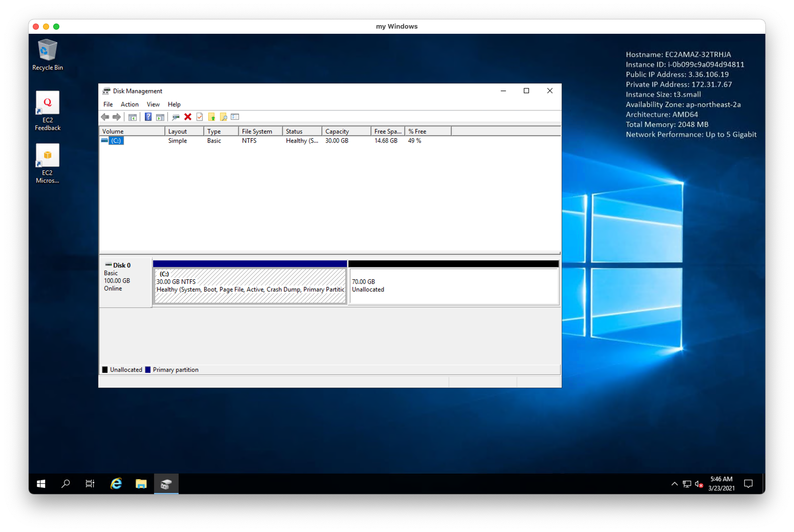
Task: Select the C: 30.00 GB NTFS partition block
Action: pyautogui.click(x=250, y=282)
